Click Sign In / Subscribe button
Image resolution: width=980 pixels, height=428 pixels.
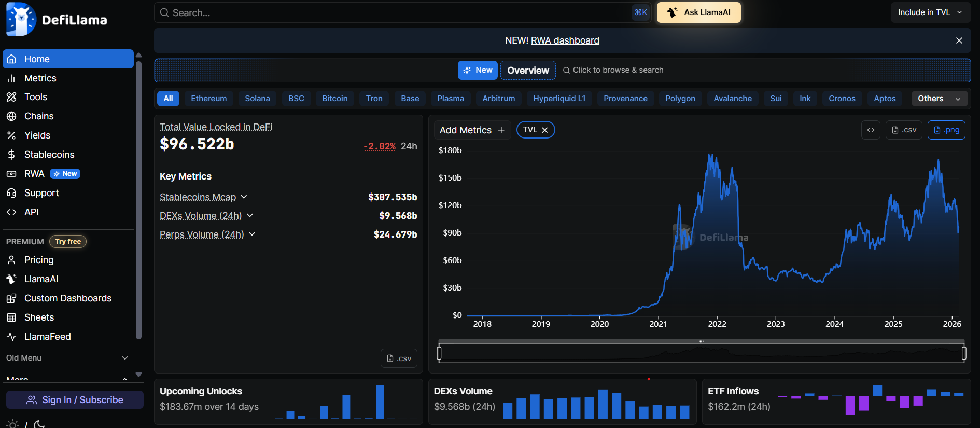(75, 400)
